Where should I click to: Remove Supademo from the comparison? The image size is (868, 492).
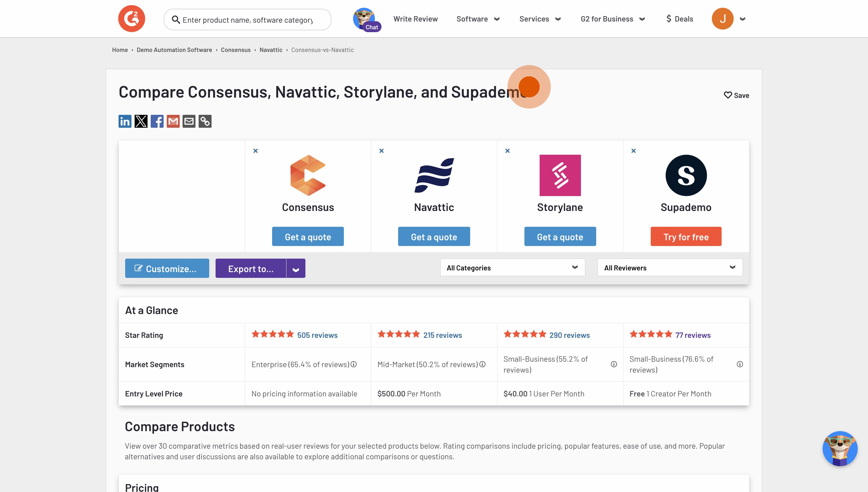633,151
